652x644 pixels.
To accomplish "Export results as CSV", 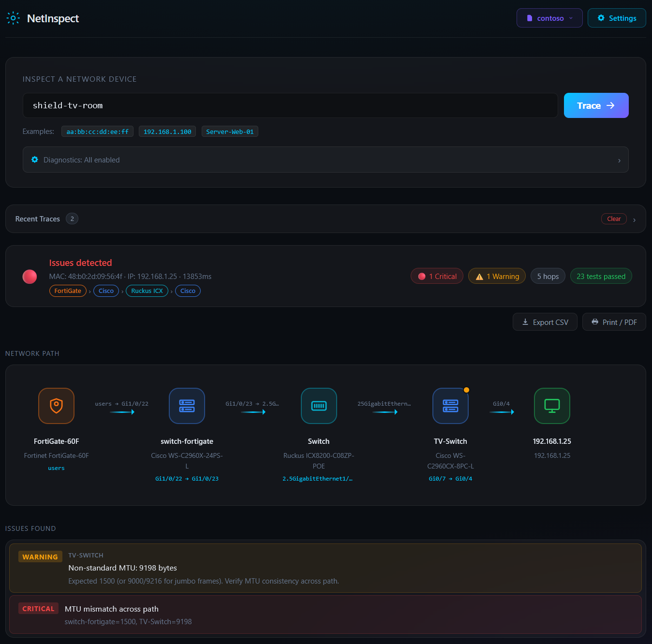I will [x=545, y=322].
